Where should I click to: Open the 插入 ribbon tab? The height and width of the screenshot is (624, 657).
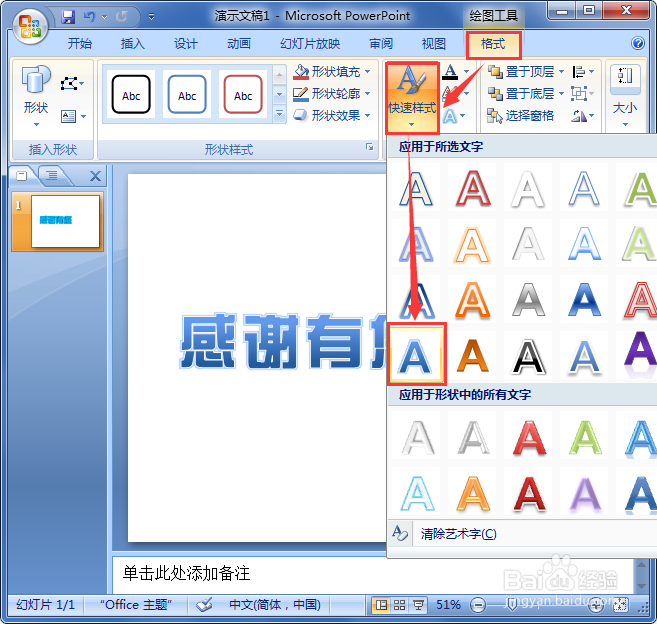132,44
